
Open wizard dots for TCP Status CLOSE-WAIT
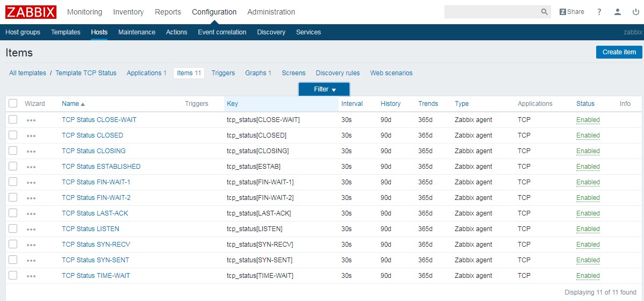[31, 120]
